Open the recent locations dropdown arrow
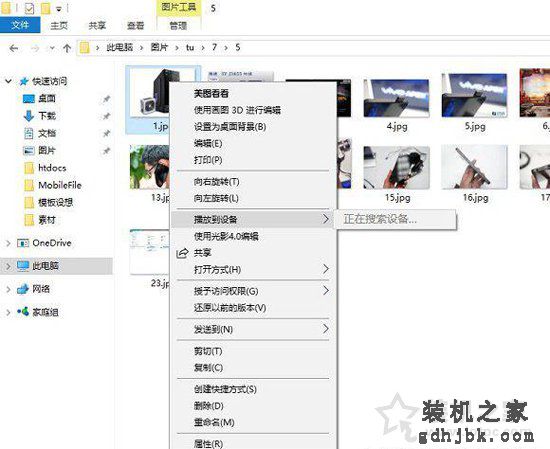550x449 pixels. pos(52,48)
